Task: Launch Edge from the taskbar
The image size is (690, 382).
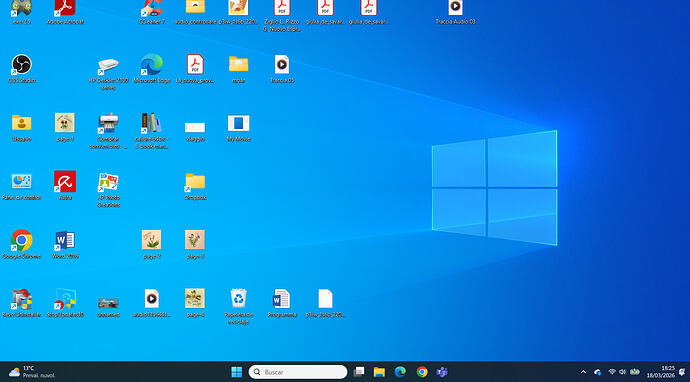Action: 400,372
